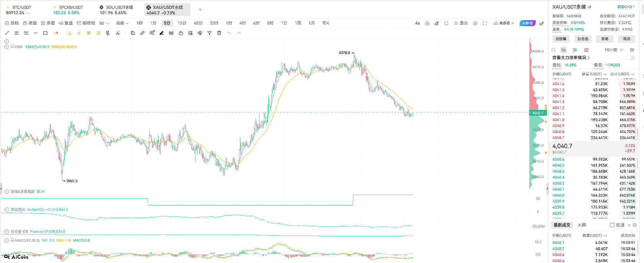Select the rectangle drawing tool
Screen dimensions: 644x263
pos(45,33)
